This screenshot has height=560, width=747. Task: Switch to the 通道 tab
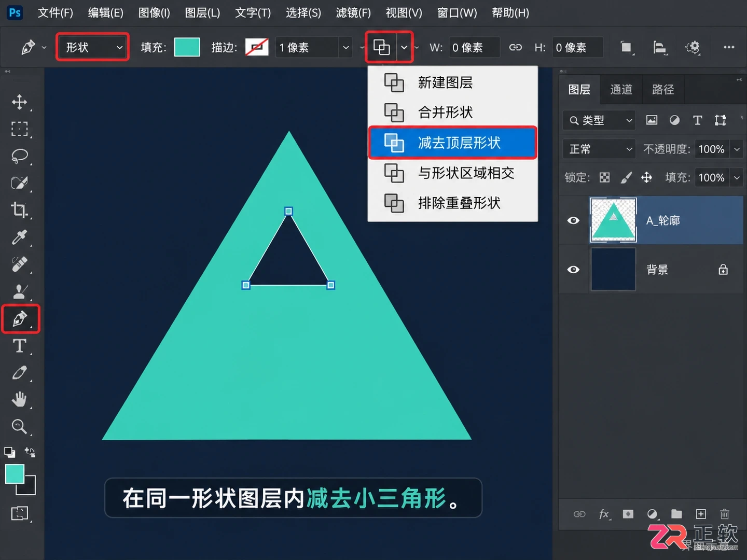tap(621, 89)
